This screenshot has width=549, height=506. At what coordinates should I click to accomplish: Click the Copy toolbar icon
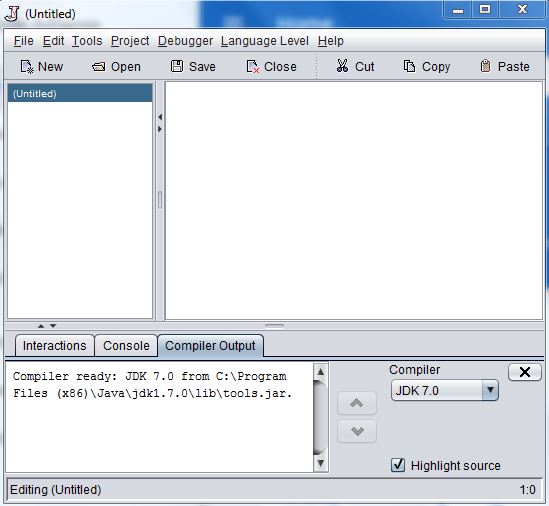[x=409, y=66]
